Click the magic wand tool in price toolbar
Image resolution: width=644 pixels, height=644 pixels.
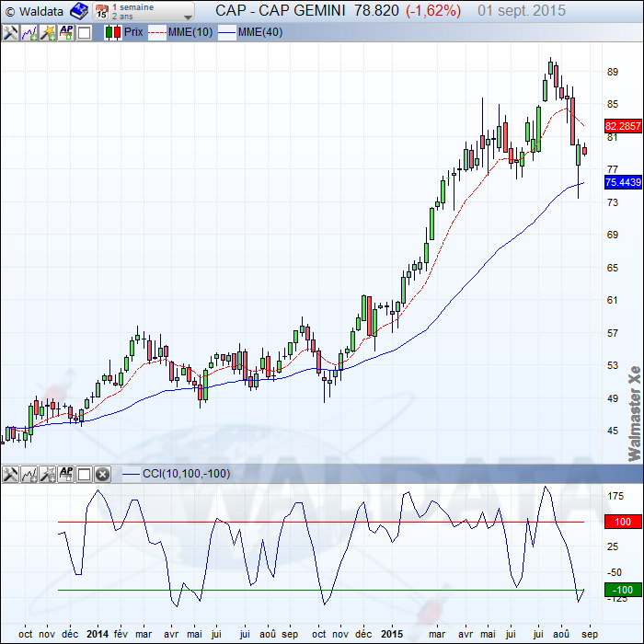(47, 32)
